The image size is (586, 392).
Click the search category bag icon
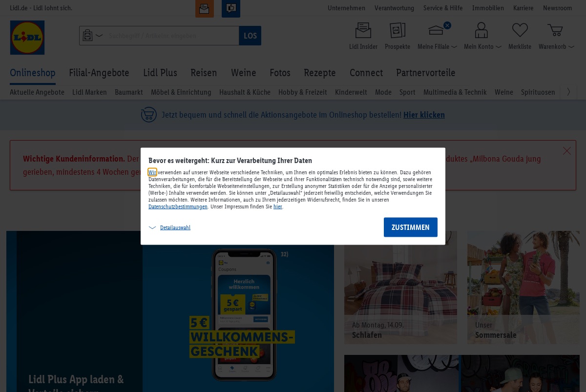87,36
